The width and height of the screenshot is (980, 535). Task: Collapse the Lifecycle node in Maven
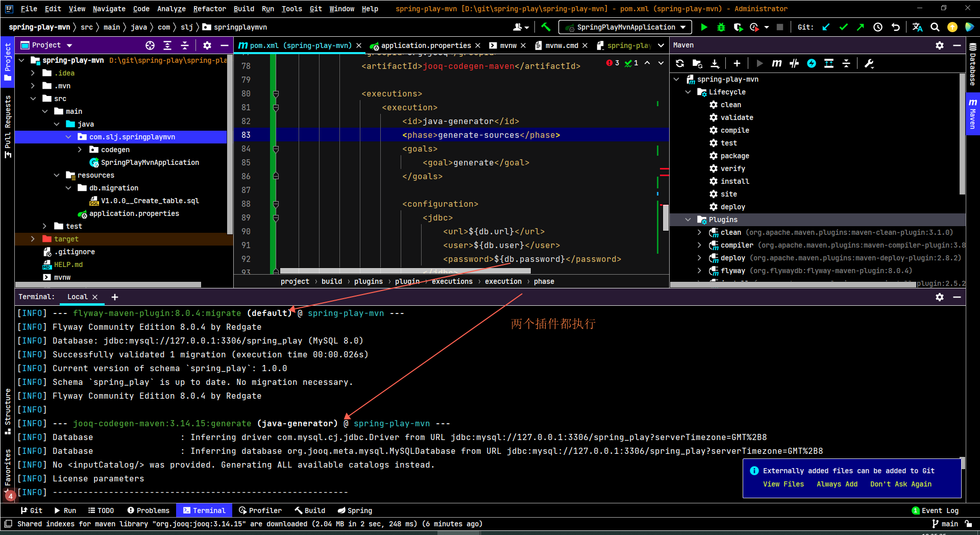click(688, 92)
